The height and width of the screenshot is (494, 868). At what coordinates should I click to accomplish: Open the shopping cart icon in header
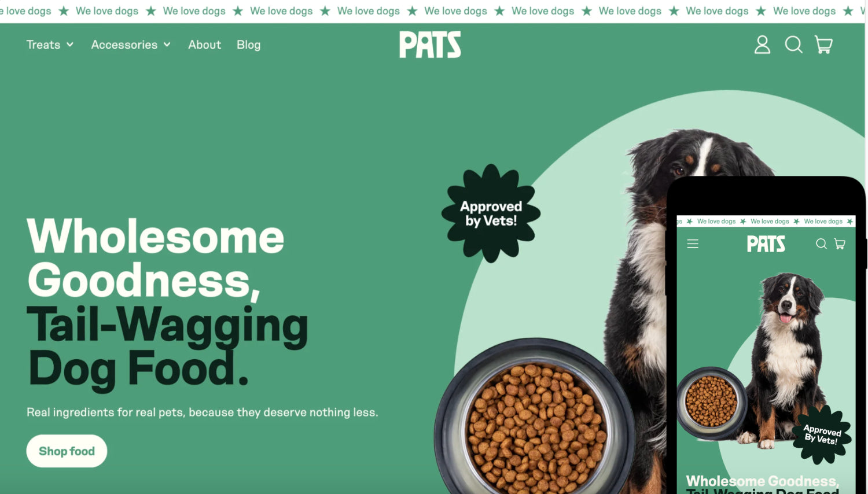pos(823,45)
